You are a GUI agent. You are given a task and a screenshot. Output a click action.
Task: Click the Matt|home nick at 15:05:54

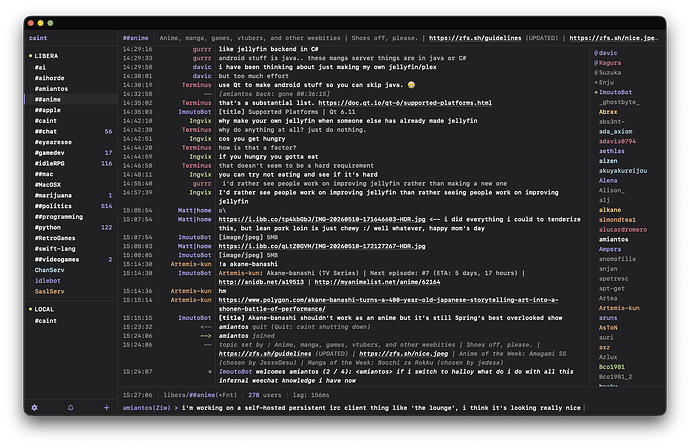[195, 210]
